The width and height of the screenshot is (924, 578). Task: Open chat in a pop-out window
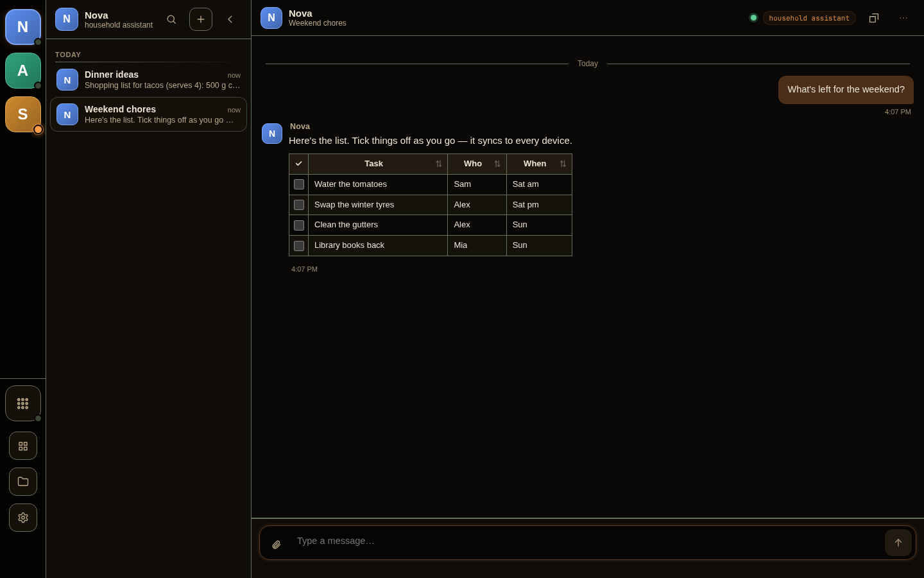874,18
